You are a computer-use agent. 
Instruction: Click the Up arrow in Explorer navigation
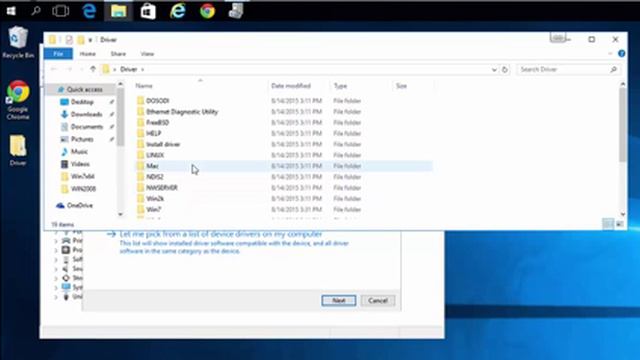[93, 69]
